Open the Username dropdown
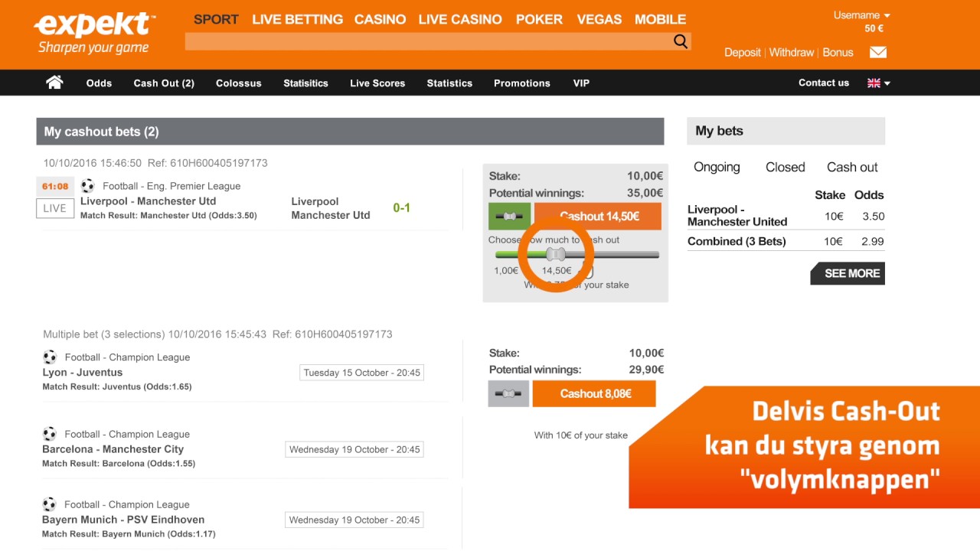 coord(861,15)
